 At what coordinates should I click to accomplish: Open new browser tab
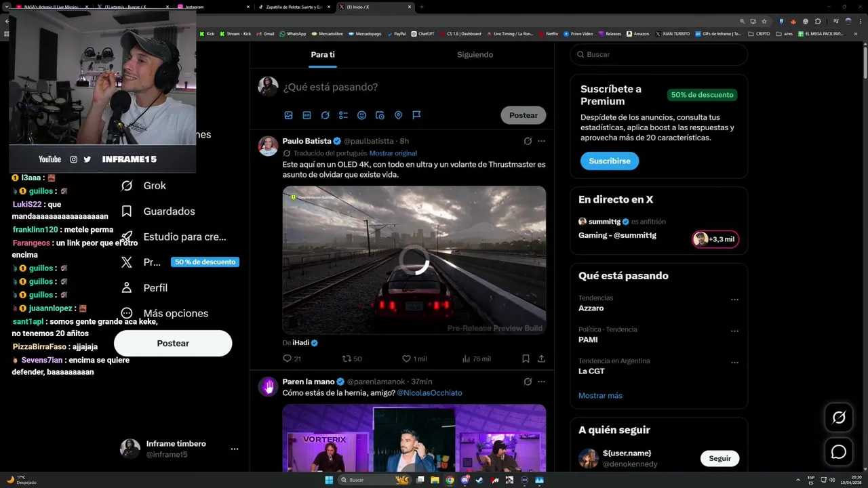coord(421,7)
